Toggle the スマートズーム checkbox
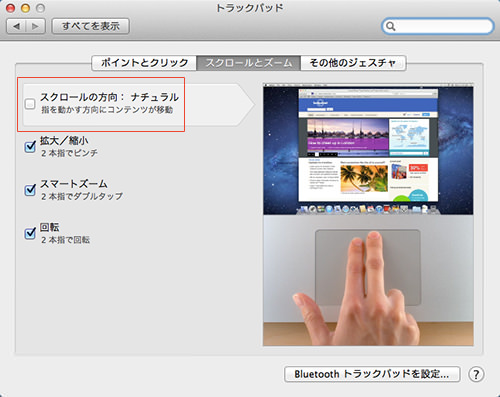500x397 pixels. (30, 190)
